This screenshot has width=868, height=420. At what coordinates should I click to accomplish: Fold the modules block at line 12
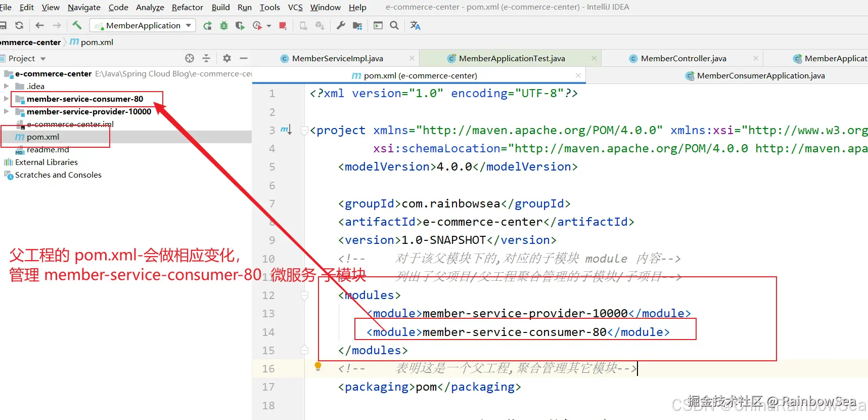coord(304,295)
